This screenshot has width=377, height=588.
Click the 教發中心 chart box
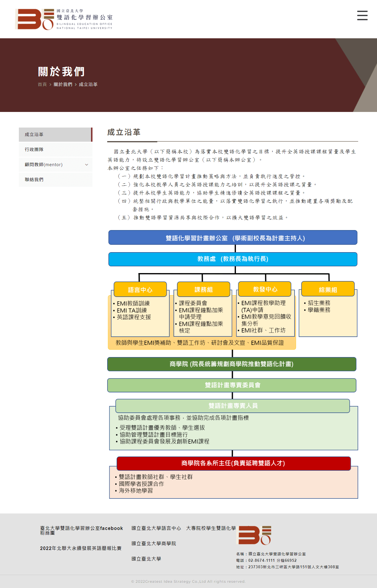[265, 289]
